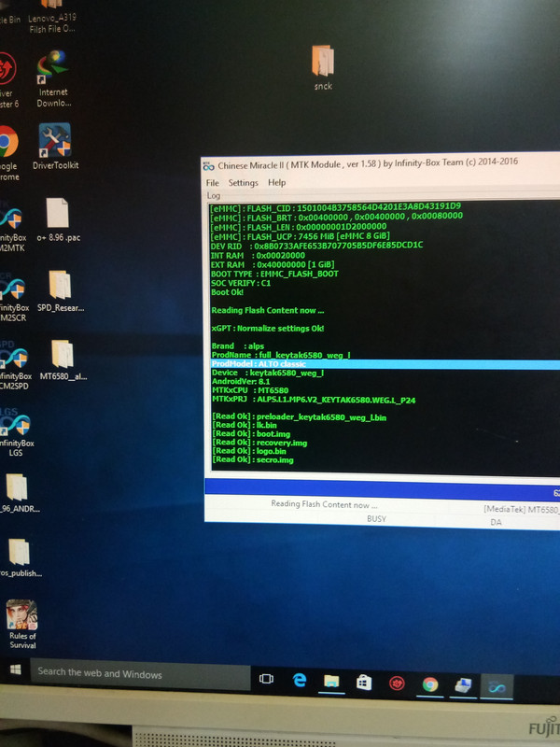The height and width of the screenshot is (747, 560).
Task: Click the xGPT : Normalize settings Ok! line
Action: click(268, 329)
